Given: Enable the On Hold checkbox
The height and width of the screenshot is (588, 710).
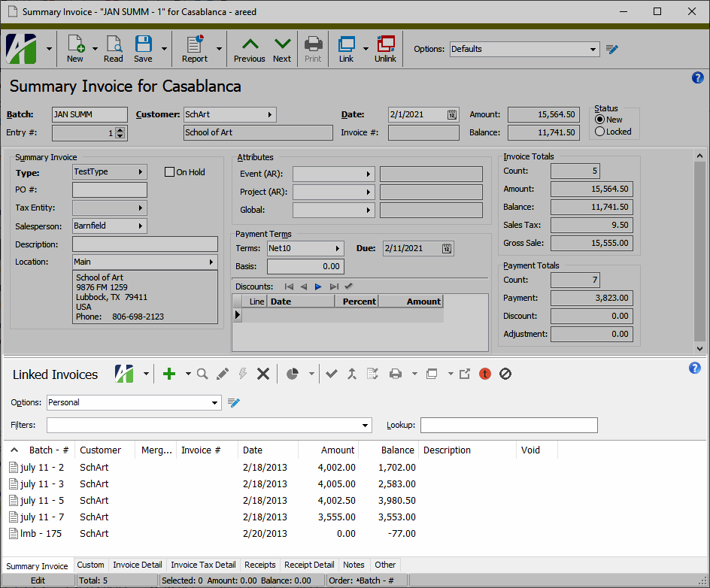Looking at the screenshot, I should coord(169,171).
